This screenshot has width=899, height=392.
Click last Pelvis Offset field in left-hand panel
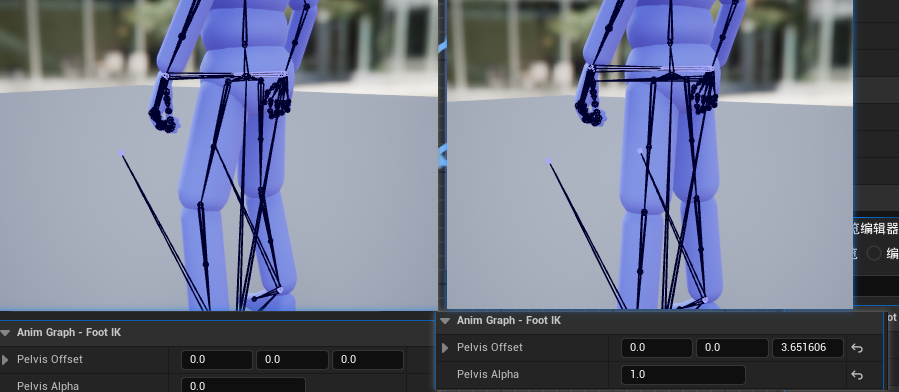coord(368,360)
